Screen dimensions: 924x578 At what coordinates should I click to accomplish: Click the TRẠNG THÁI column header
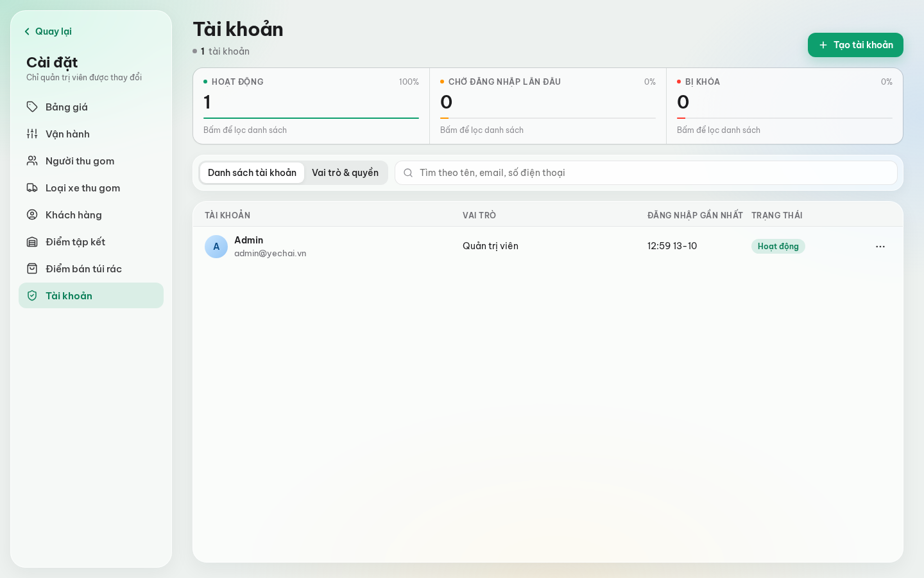[777, 215]
